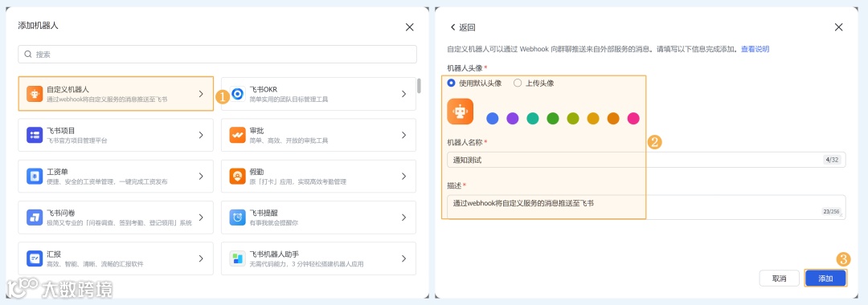Click the 飞书OKR icon
This screenshot has width=868, height=305.
(x=237, y=94)
